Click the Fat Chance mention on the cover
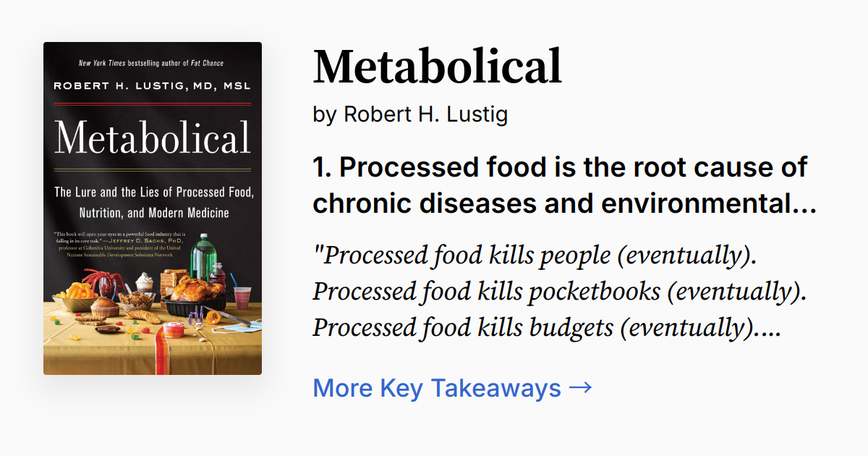 click(207, 63)
